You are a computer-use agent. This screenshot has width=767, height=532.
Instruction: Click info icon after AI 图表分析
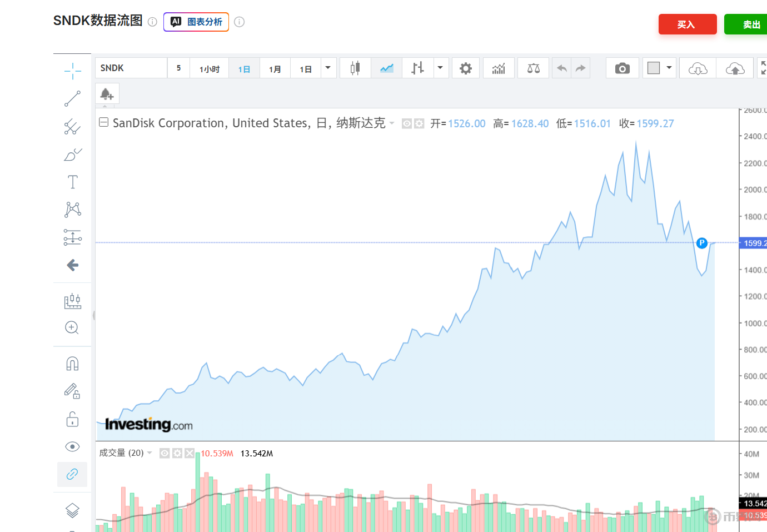pyautogui.click(x=240, y=22)
